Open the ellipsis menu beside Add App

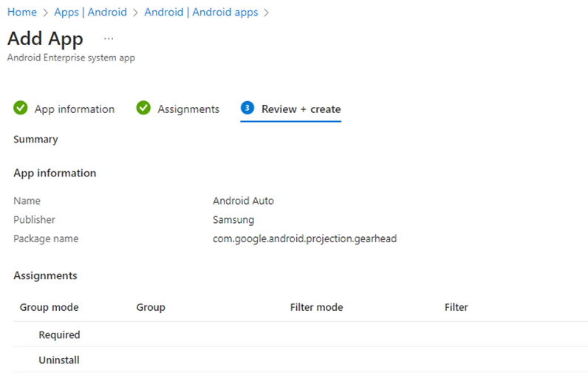(x=109, y=38)
